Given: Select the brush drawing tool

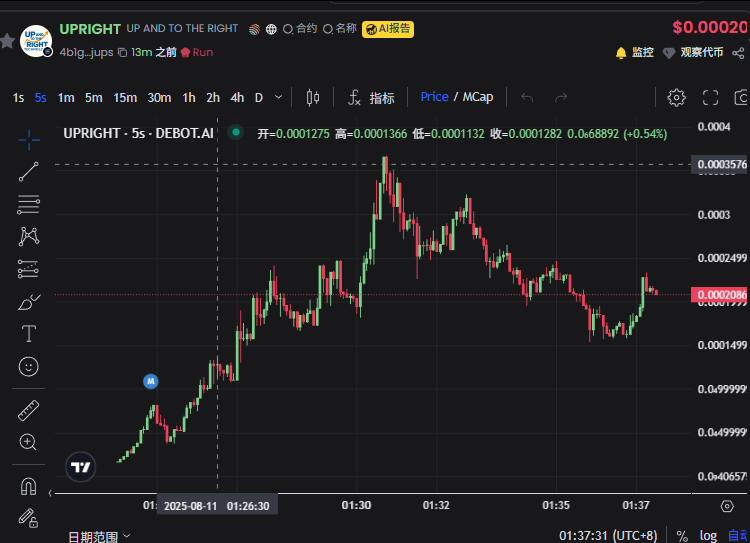Looking at the screenshot, I should coord(29,302).
